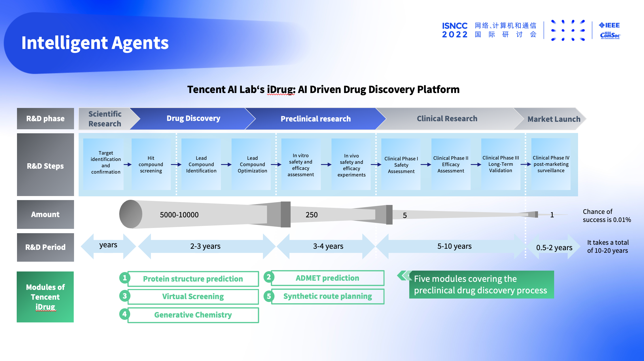Click the Chinese conference name text
The height and width of the screenshot is (361, 644).
[x=505, y=30]
